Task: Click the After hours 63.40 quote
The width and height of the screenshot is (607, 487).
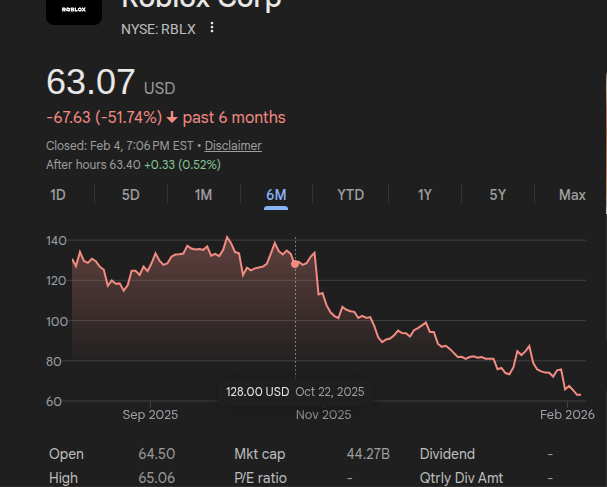Action: 92,164
